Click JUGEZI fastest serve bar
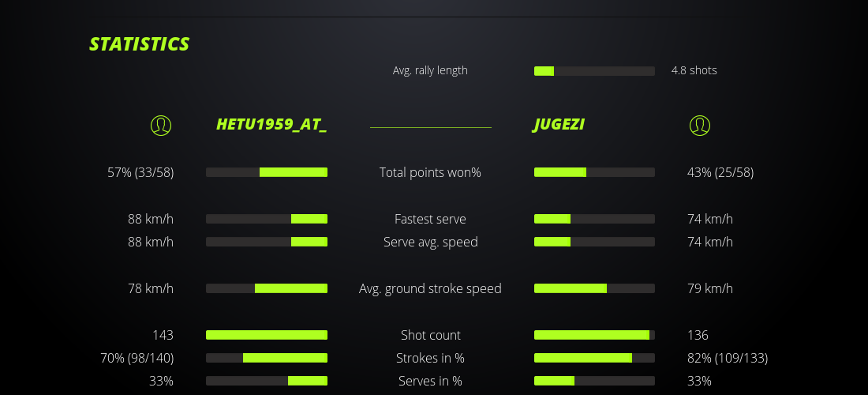The width and height of the screenshot is (868, 395). [x=594, y=219]
